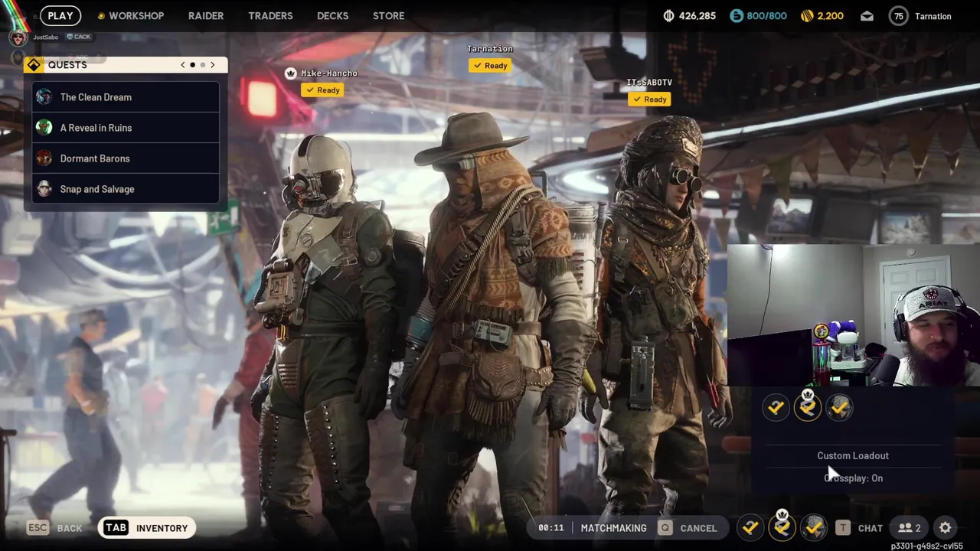Go to previous quests page arrow
This screenshot has width=980, height=551.
click(182, 65)
